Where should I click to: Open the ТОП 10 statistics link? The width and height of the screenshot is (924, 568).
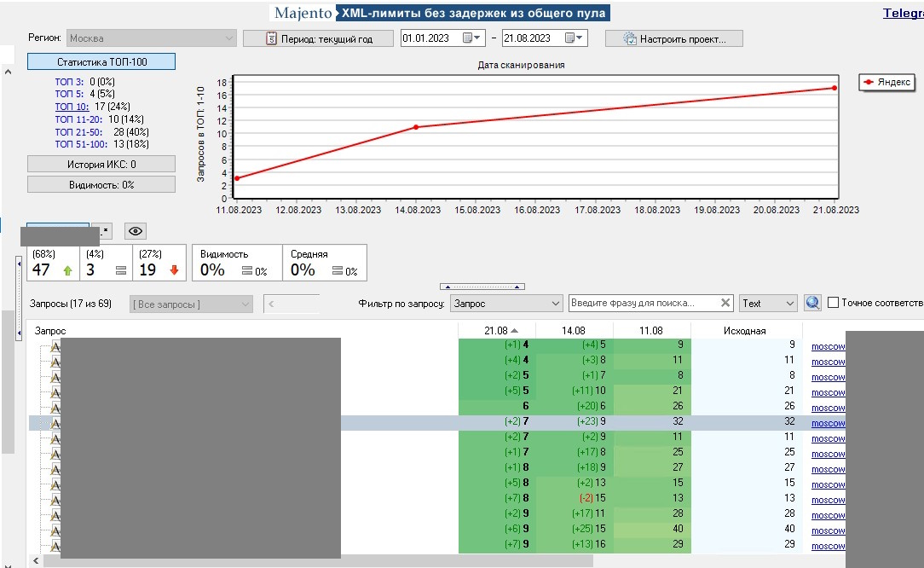tap(72, 107)
